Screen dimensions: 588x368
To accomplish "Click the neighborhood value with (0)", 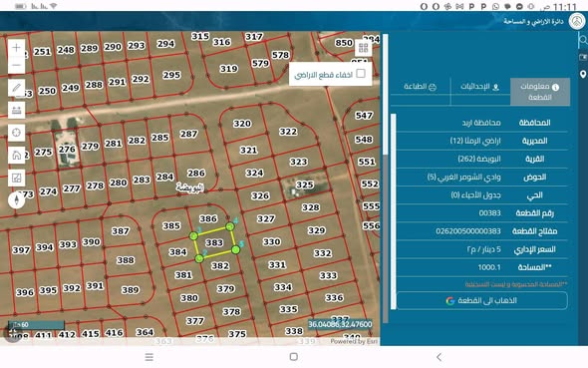I will tap(475, 195).
